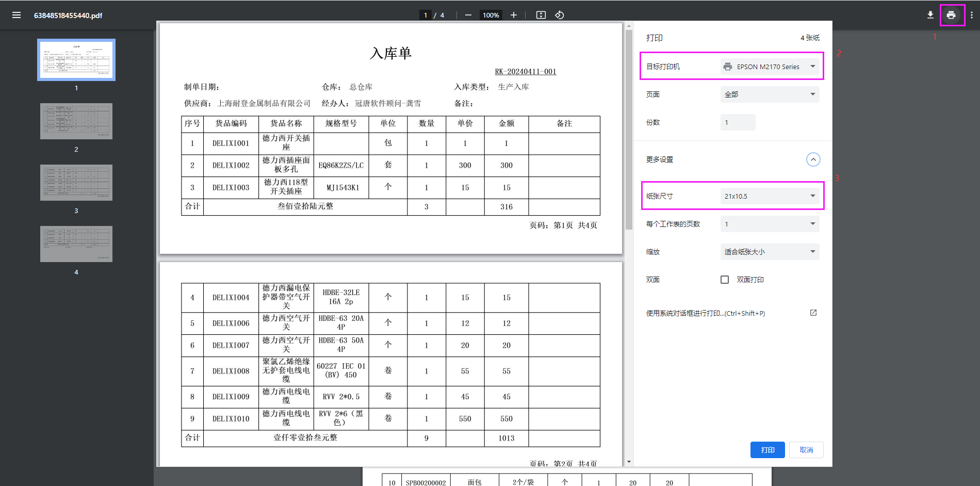Click the 4张纸 sheet count text
Image resolution: width=980 pixels, height=486 pixels.
[810, 38]
